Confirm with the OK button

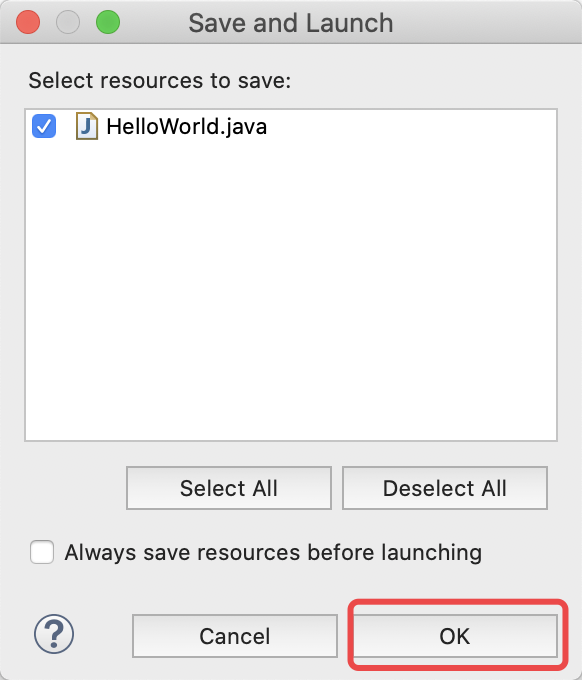(x=455, y=636)
